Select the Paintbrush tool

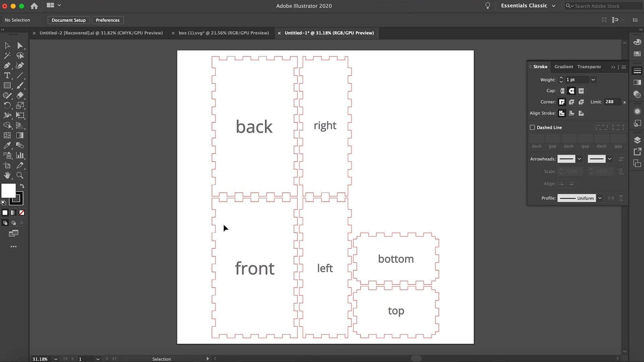pyautogui.click(x=20, y=85)
